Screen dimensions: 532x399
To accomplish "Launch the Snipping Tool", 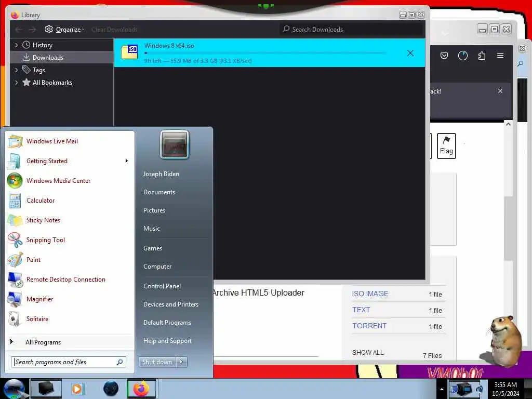I will 70,240.
